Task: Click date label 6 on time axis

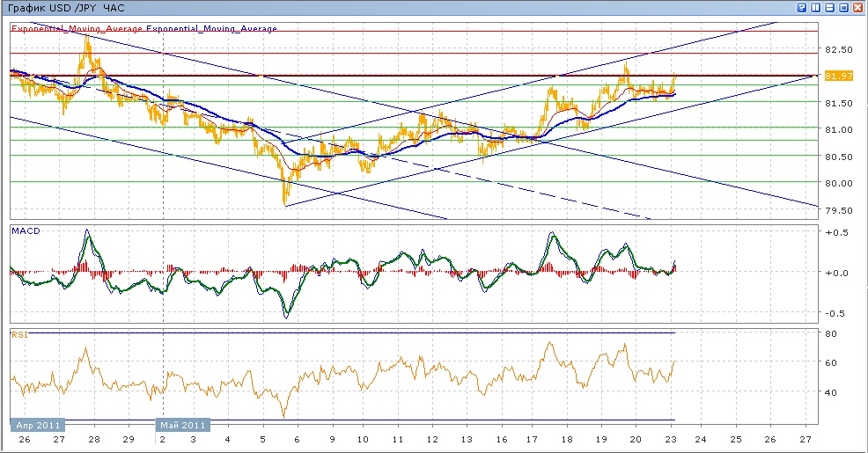Action: point(297,439)
